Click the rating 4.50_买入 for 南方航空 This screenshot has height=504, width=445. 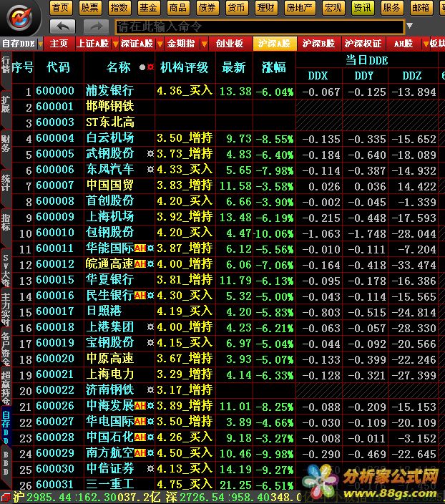(x=185, y=453)
